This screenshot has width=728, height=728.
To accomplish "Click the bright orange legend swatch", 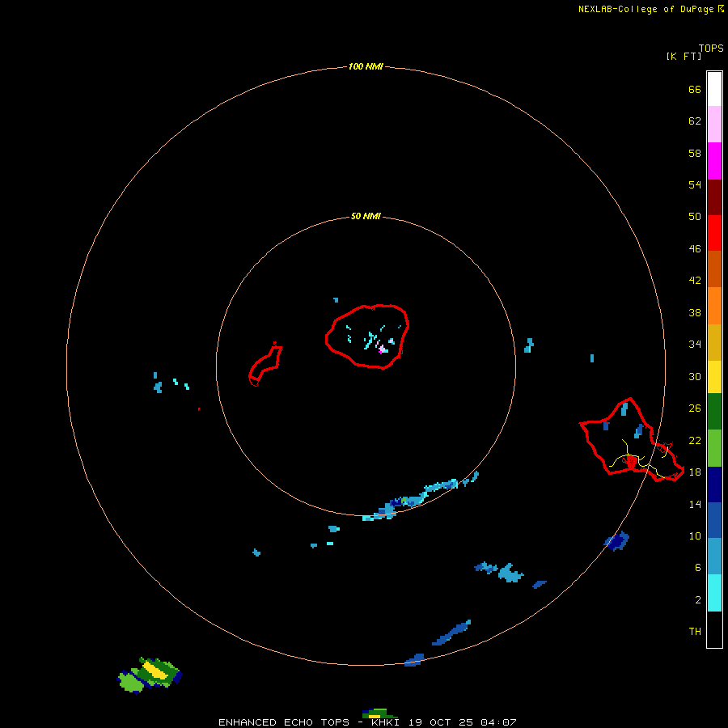I will click(714, 306).
